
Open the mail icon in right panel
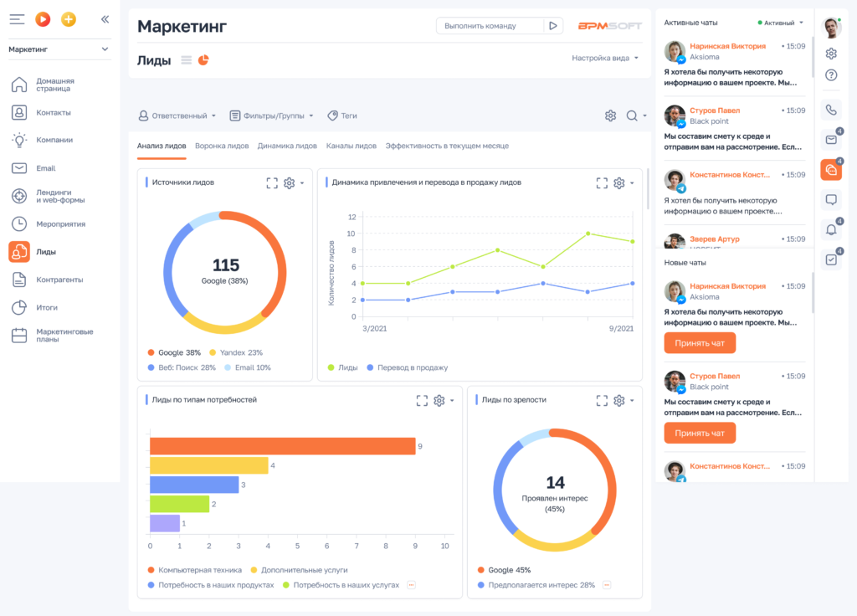pos(831,140)
